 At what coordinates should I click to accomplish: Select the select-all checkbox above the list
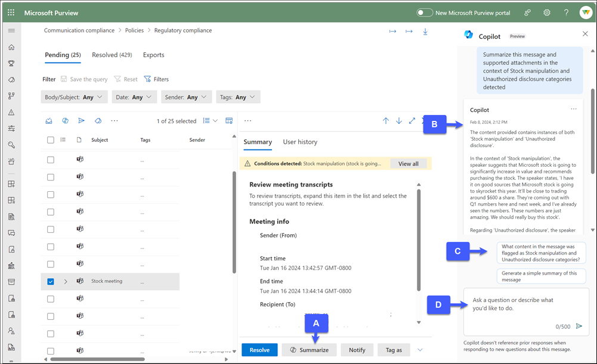[x=51, y=140]
